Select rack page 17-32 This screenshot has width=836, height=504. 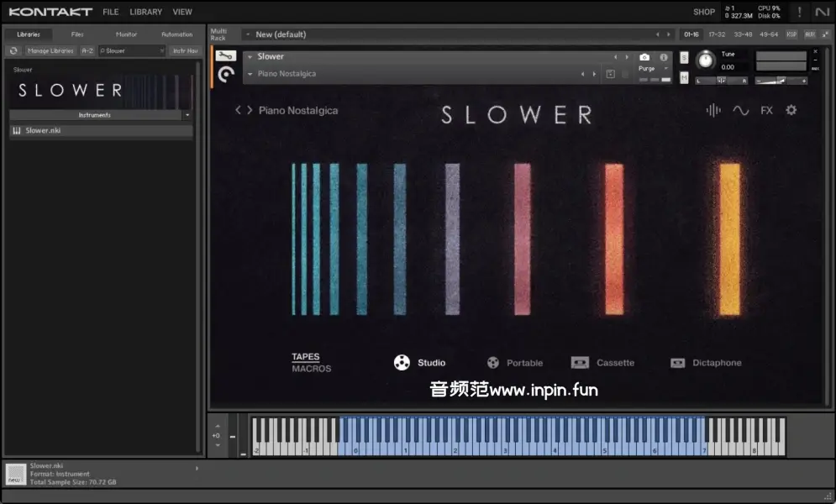click(x=717, y=34)
